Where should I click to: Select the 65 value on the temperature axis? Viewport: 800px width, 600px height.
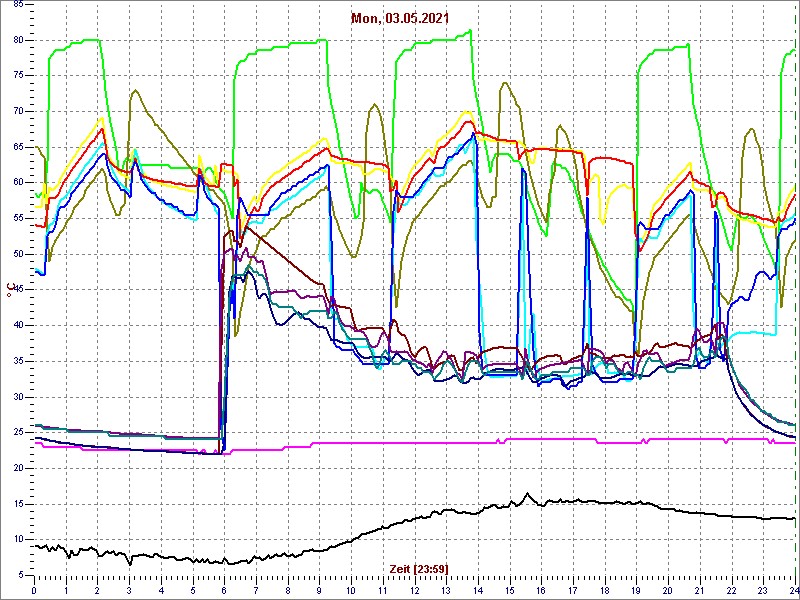16,147
